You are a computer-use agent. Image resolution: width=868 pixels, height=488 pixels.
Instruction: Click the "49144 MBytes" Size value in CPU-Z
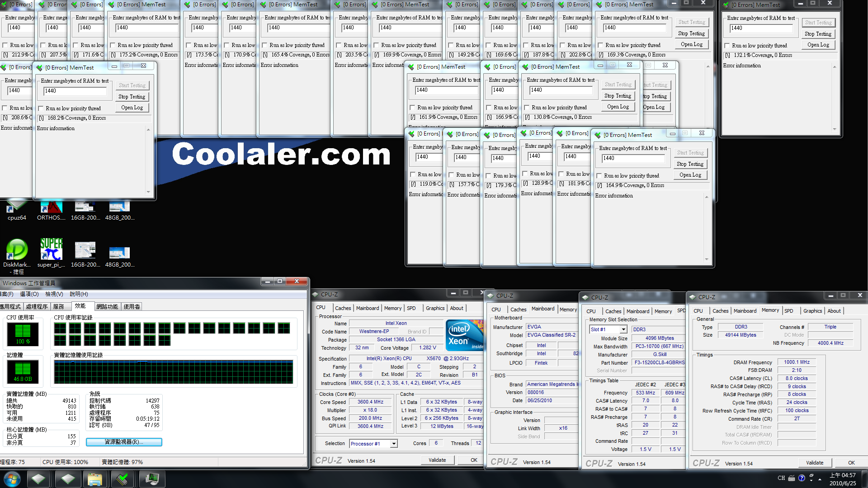(x=741, y=335)
